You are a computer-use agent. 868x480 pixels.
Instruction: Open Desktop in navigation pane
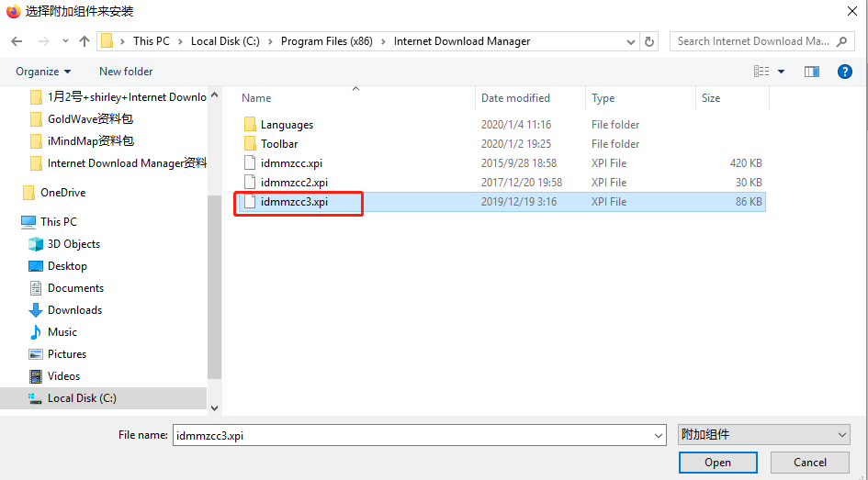[x=58, y=266]
